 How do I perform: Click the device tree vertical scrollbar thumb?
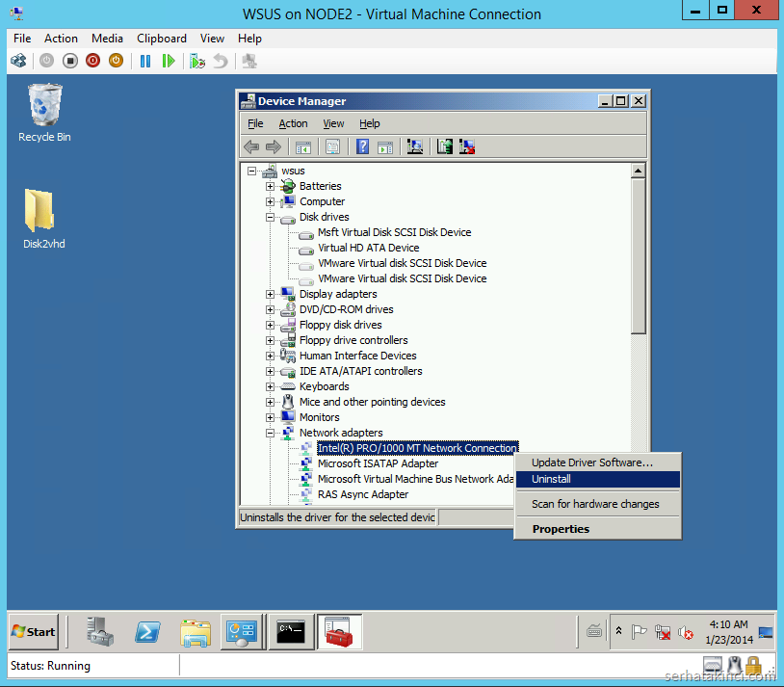(x=638, y=256)
